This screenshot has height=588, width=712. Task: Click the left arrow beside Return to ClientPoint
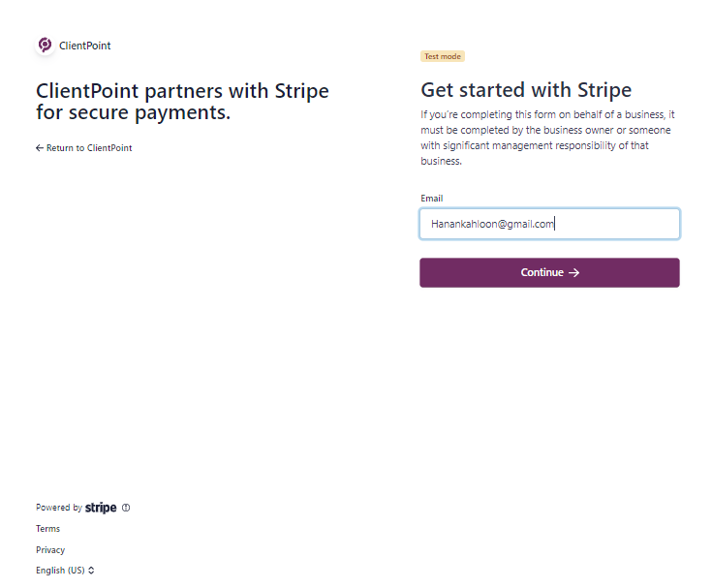[40, 148]
